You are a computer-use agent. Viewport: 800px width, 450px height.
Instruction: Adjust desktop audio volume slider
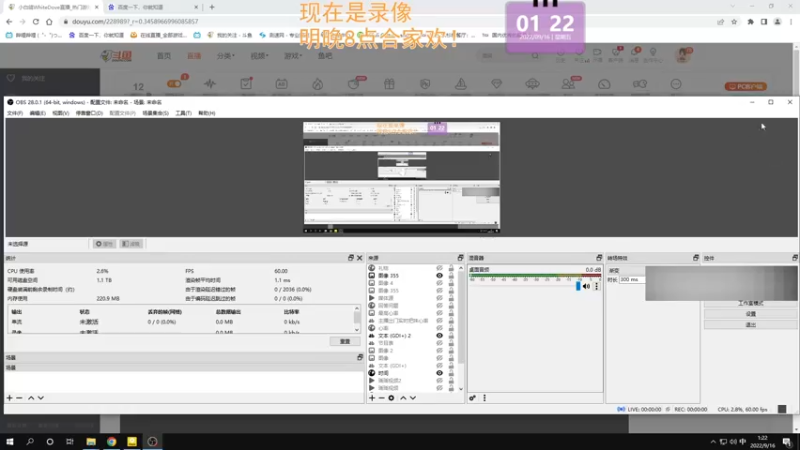pos(578,287)
